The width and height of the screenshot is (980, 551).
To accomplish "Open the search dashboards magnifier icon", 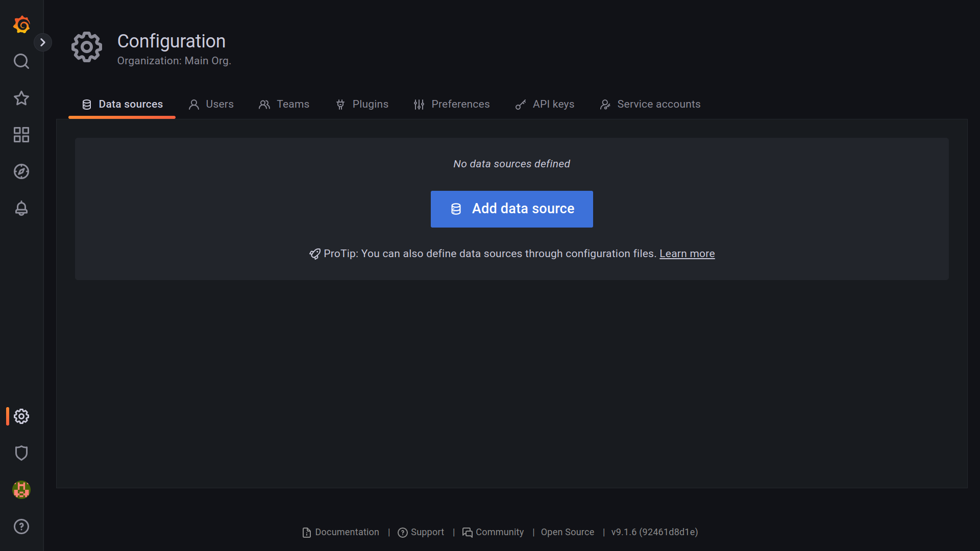I will point(21,61).
